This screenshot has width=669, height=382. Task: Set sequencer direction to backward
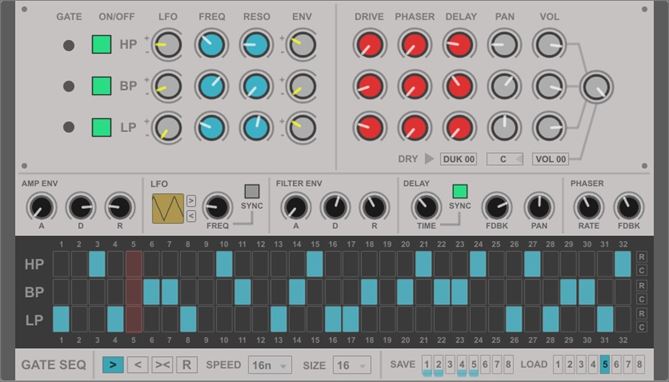tap(138, 365)
